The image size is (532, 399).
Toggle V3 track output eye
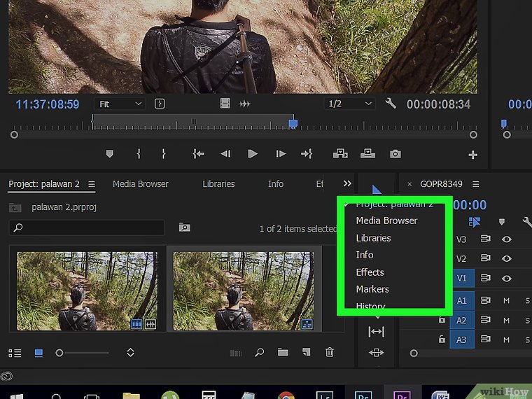tap(506, 239)
